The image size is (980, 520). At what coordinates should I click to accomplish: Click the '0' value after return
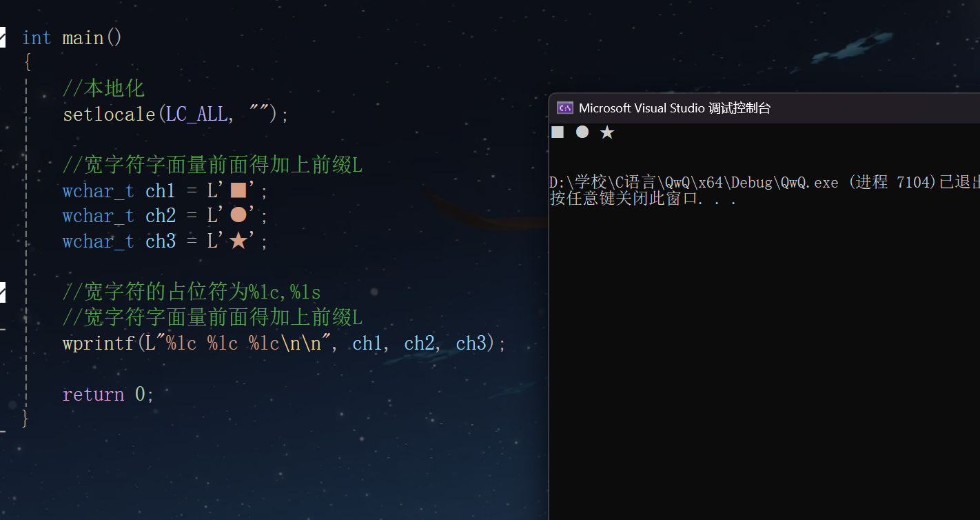coord(140,394)
